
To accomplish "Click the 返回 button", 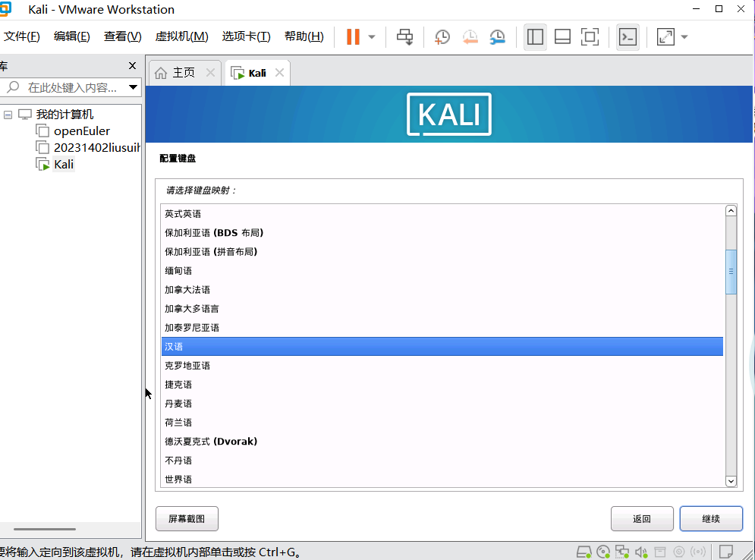I will [x=642, y=518].
